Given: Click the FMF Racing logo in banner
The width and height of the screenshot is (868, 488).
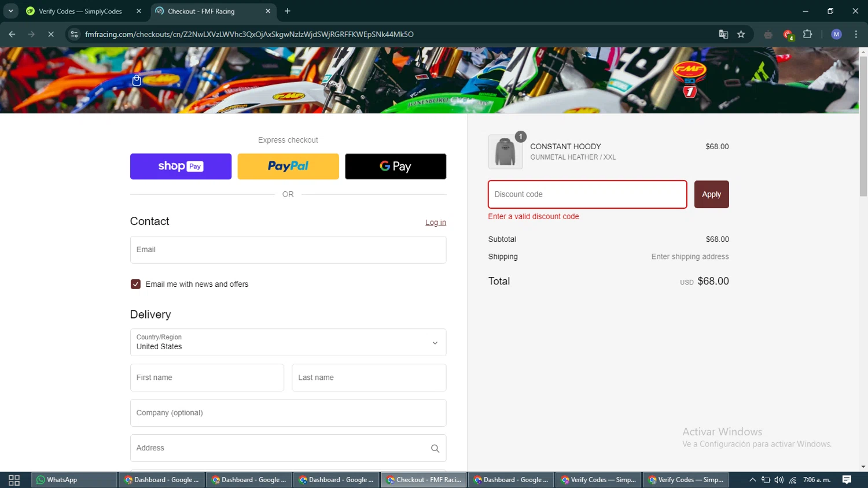Looking at the screenshot, I should (x=689, y=79).
